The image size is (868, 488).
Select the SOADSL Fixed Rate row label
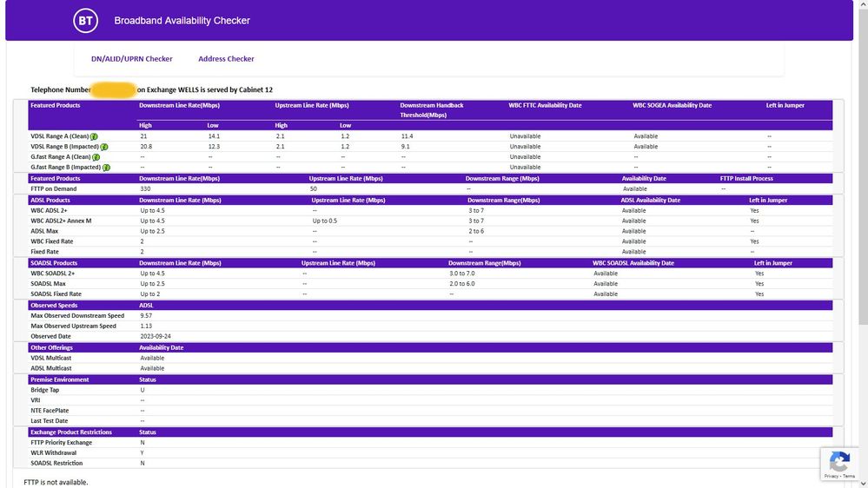tap(56, 294)
